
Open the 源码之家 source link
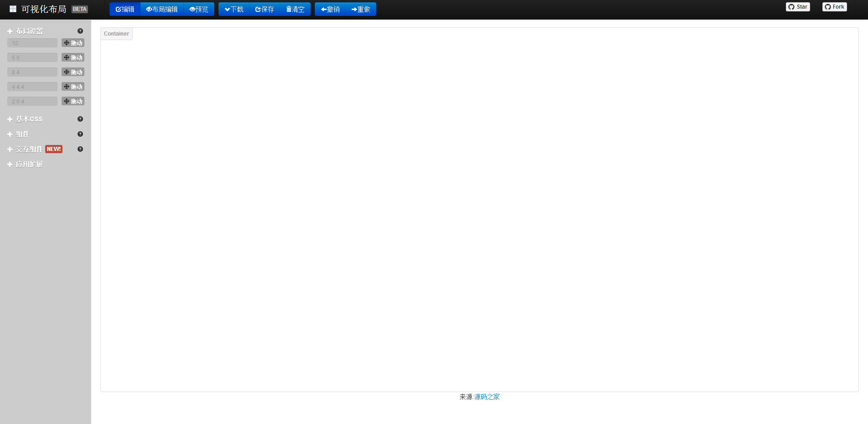click(x=487, y=397)
